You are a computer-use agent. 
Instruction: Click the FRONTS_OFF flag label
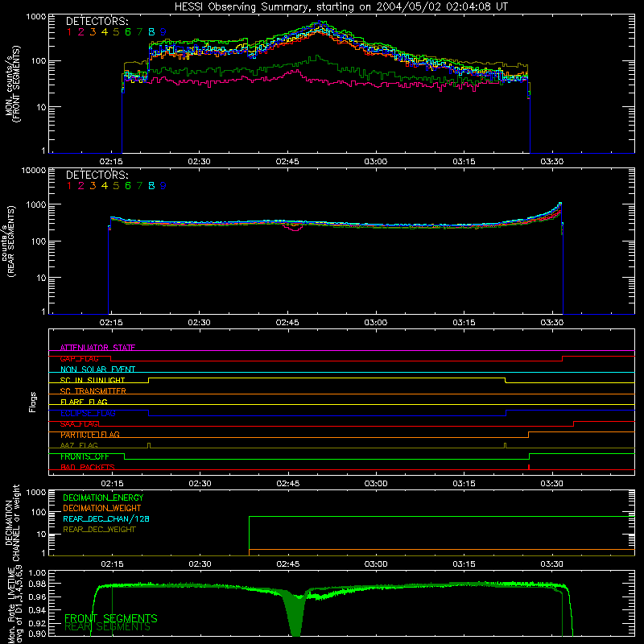[x=85, y=456]
